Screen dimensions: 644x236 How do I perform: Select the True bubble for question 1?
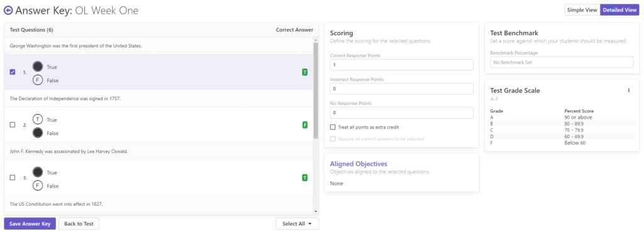pos(38,67)
